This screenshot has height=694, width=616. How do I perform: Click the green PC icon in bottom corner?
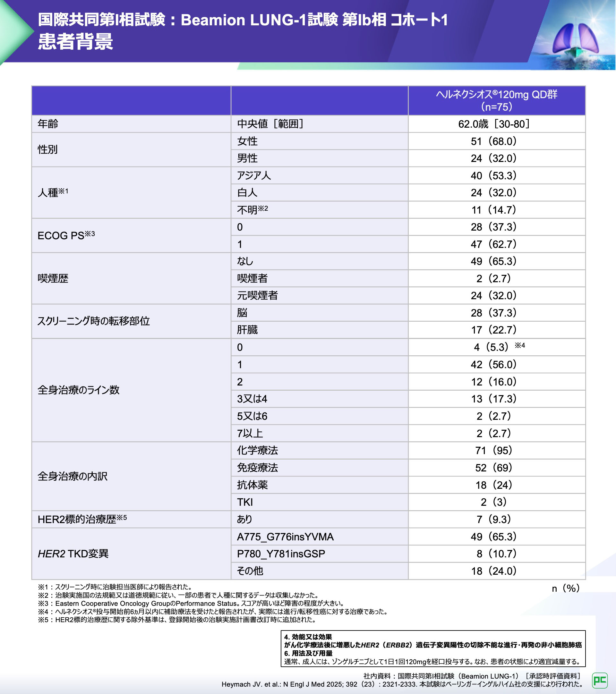(599, 680)
